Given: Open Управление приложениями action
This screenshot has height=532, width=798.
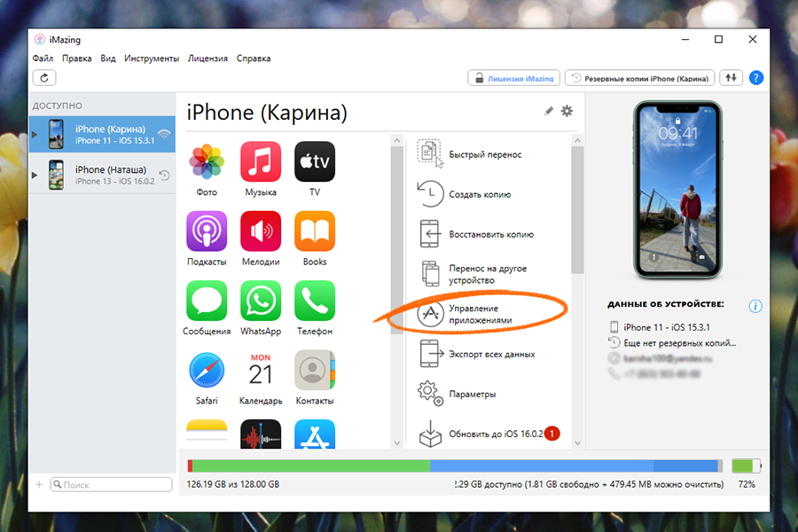Looking at the screenshot, I should [x=465, y=314].
